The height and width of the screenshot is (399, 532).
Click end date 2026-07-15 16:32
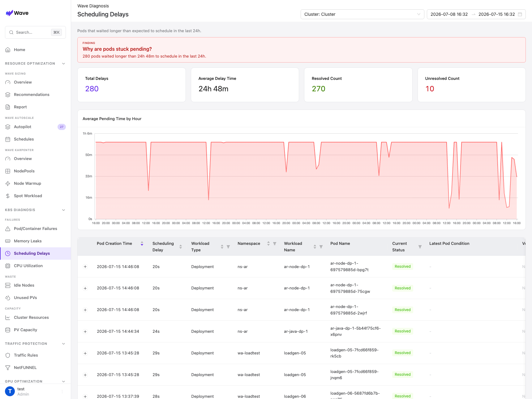pos(497,14)
